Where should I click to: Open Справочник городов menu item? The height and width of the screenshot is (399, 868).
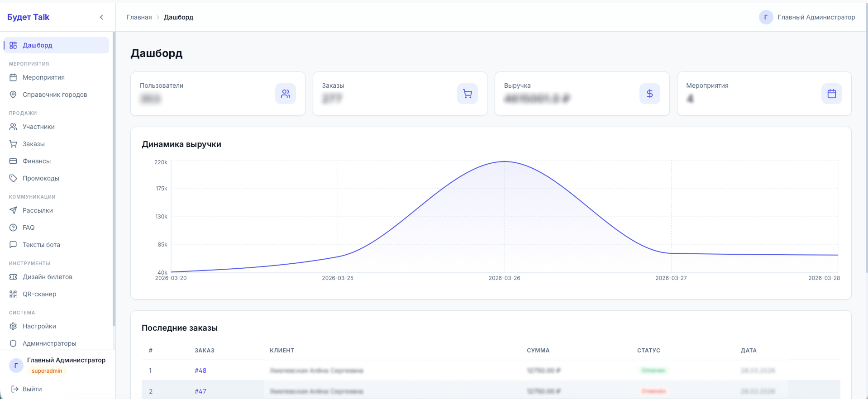55,95
